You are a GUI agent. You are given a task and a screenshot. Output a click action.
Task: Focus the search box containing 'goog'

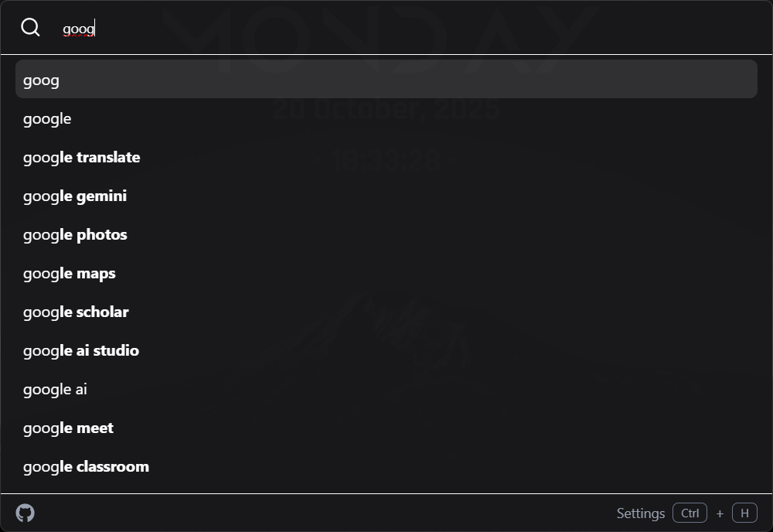386,29
